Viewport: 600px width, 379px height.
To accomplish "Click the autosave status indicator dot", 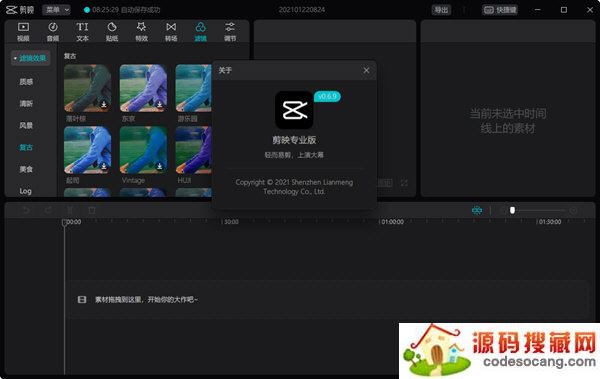I will pyautogui.click(x=87, y=10).
